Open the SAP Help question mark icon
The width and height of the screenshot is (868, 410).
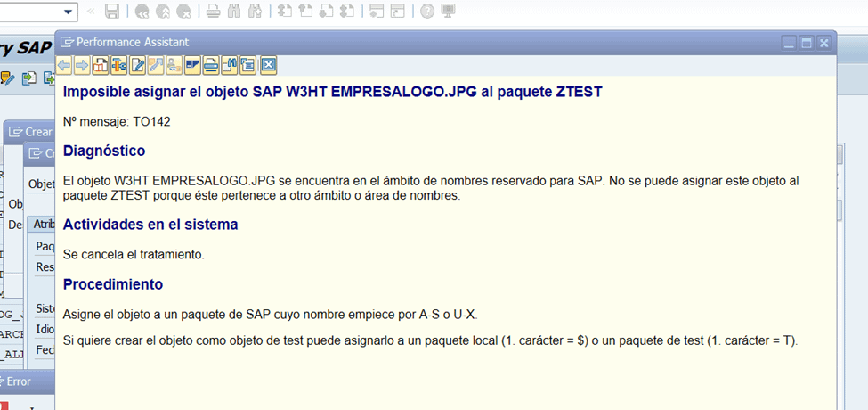tap(427, 12)
